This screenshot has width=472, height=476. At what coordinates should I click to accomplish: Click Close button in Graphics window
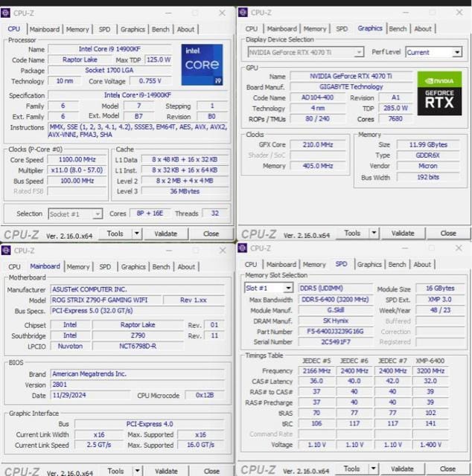(448, 233)
